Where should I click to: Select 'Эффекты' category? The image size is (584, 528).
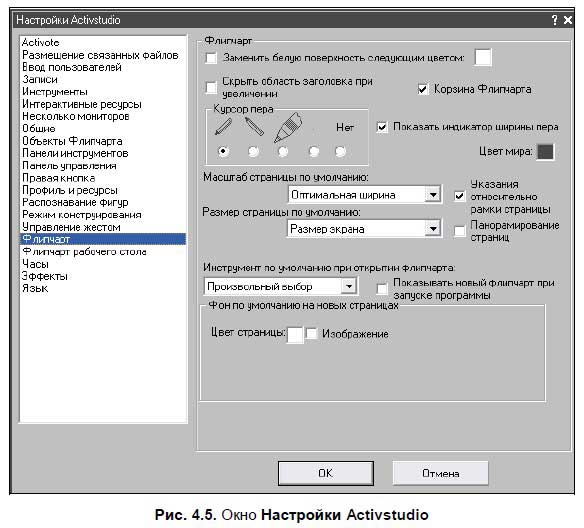tap(45, 276)
